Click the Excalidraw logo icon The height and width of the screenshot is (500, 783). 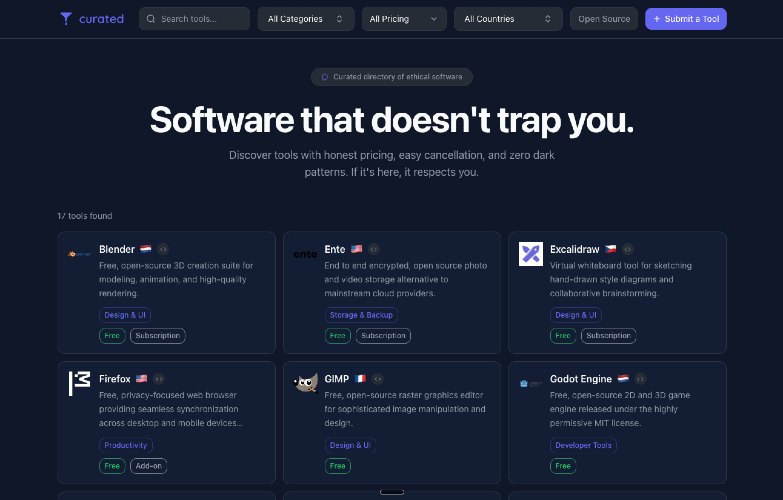click(531, 254)
